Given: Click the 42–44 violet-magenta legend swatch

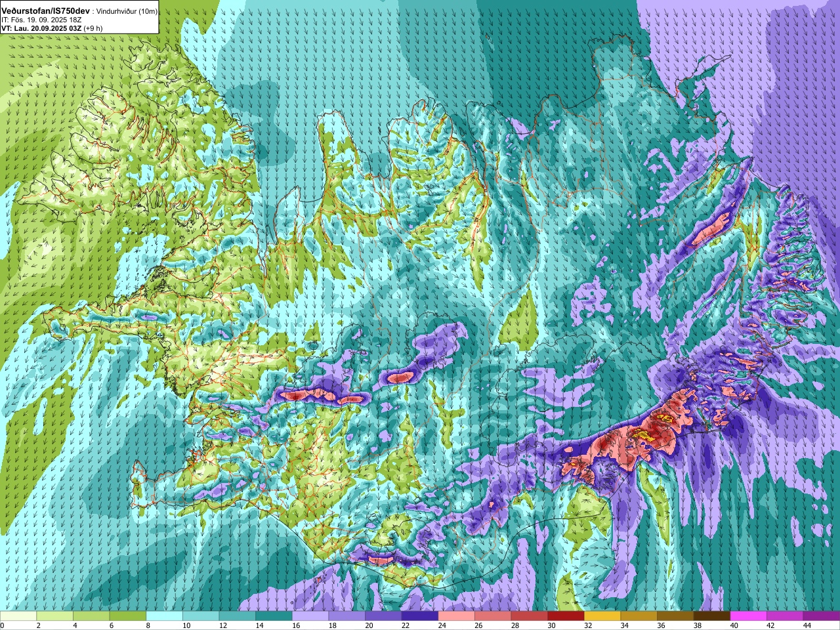Looking at the screenshot, I should (786, 616).
